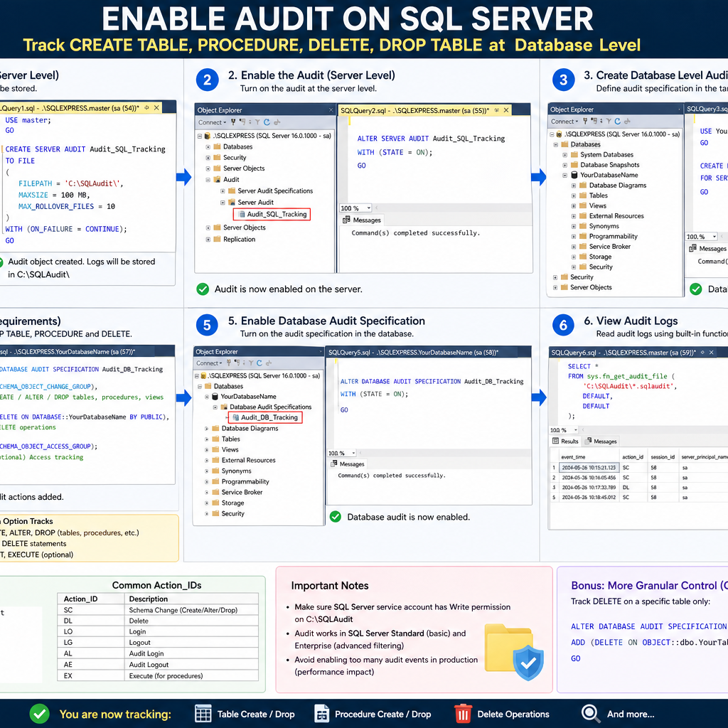The height and width of the screenshot is (728, 728).
Task: Click filter icon in Object Explorer beside SQLQuery2.sql
Action: (x=257, y=122)
